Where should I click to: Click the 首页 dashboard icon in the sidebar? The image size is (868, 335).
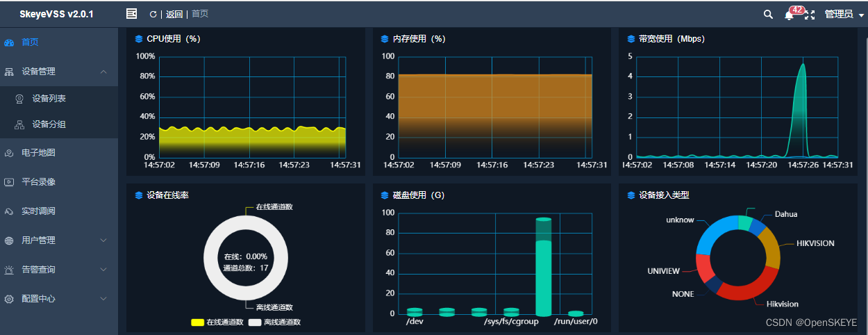pos(9,42)
